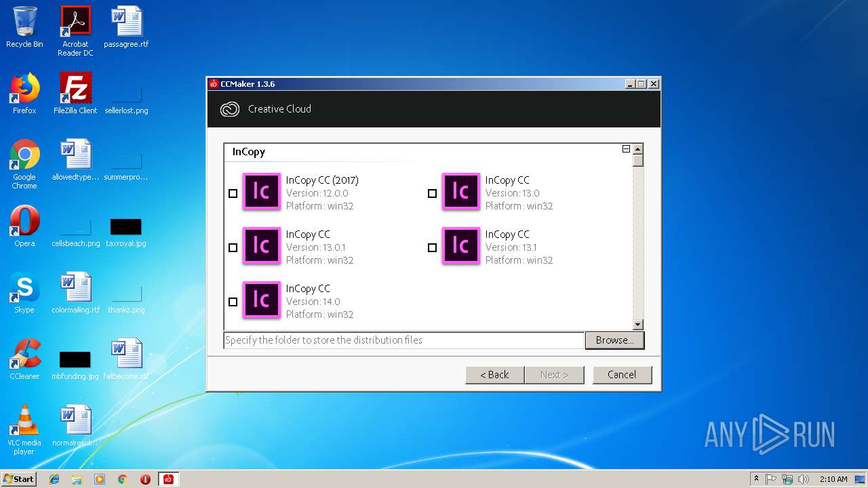Click the product list scroll down arrow
Screen dimensions: 868x488
click(x=637, y=325)
